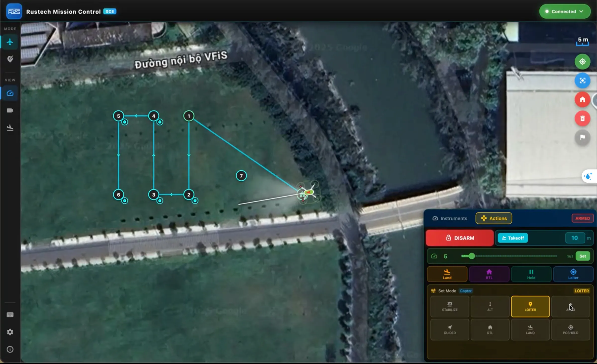Center map on vehicle with green target button

point(582,61)
